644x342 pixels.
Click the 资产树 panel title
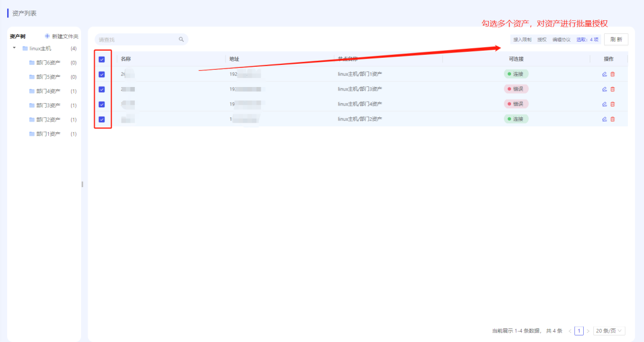18,36
